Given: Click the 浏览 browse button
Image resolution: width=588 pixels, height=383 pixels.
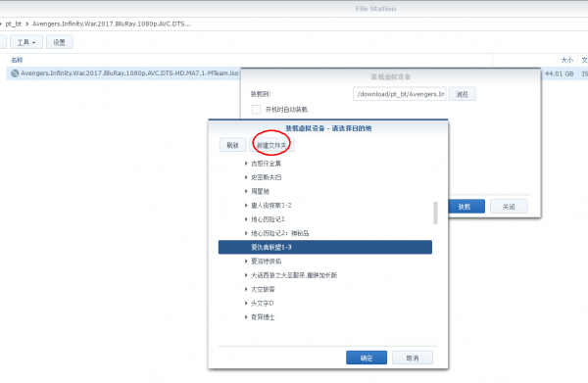Looking at the screenshot, I should pos(462,94).
